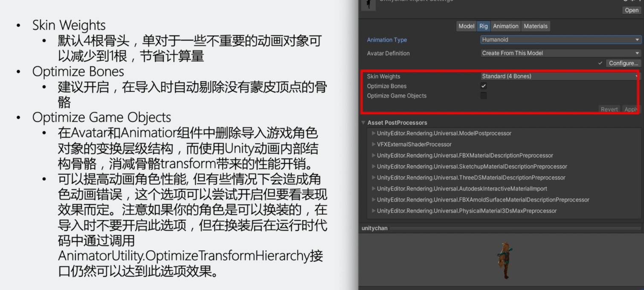Click the Apply button
The width and height of the screenshot is (644, 290).
630,109
